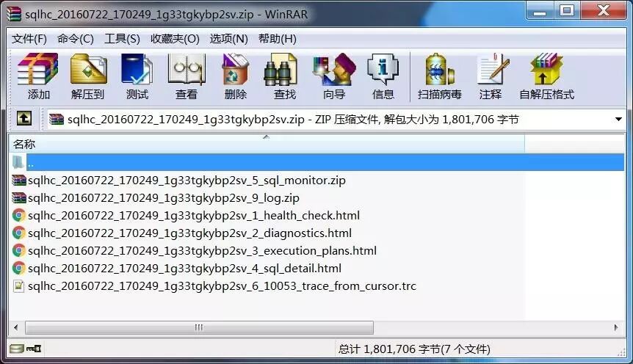Click Chrome icon of 1_health_check.html

(x=19, y=215)
